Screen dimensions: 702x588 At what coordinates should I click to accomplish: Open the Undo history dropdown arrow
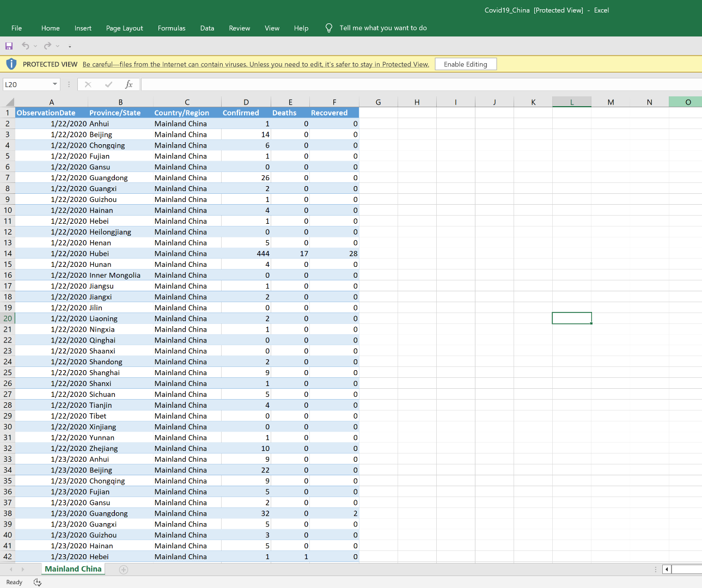(x=35, y=46)
